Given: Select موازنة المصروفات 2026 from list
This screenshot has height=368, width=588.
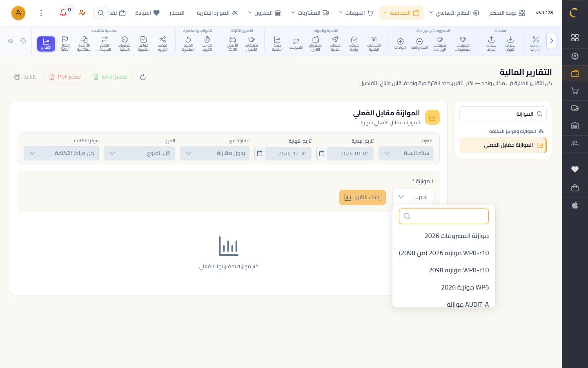Looking at the screenshot, I should (444, 236).
